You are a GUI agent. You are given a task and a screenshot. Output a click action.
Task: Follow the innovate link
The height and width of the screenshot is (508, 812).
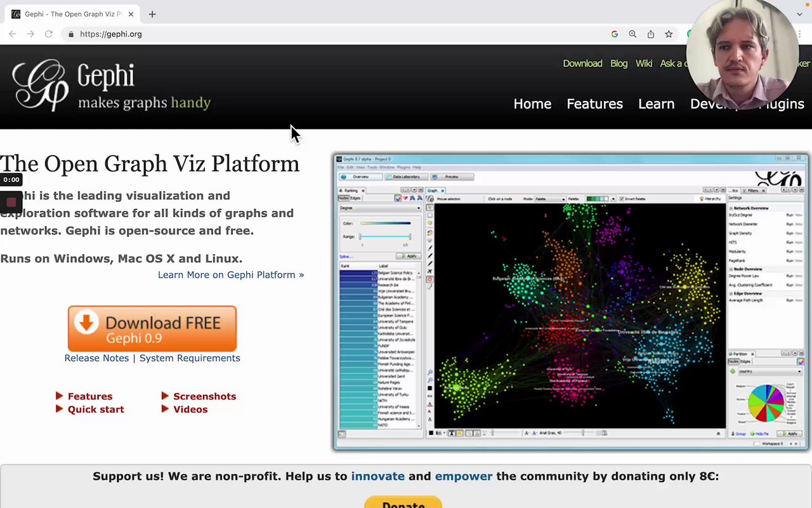[377, 476]
